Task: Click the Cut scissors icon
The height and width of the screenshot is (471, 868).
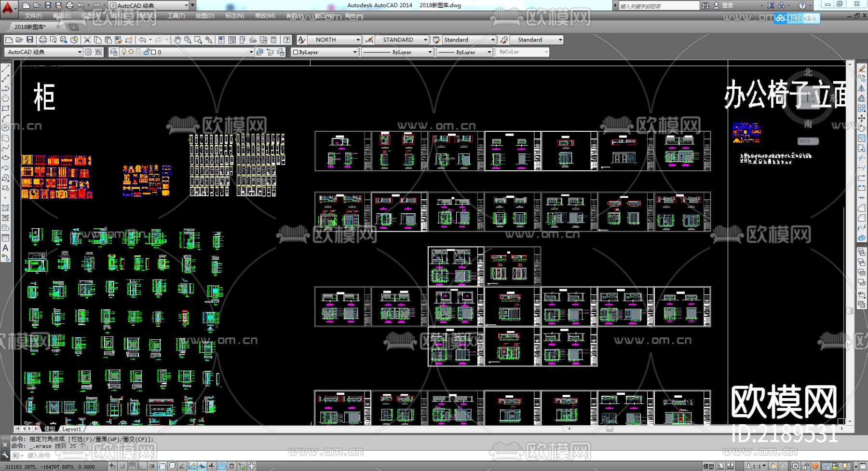Action: tap(87, 40)
